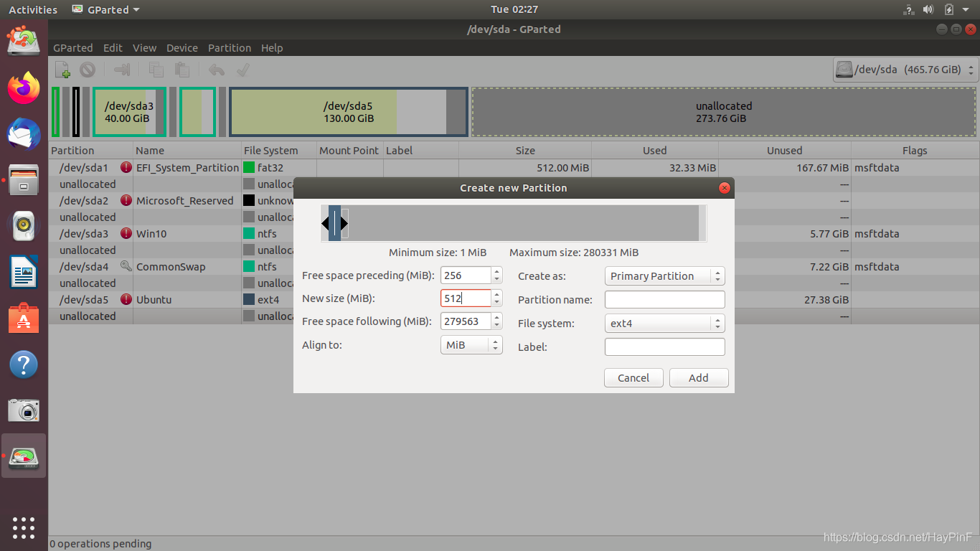Click the Partition column header
Viewport: 980px width, 551px height.
[90, 151]
